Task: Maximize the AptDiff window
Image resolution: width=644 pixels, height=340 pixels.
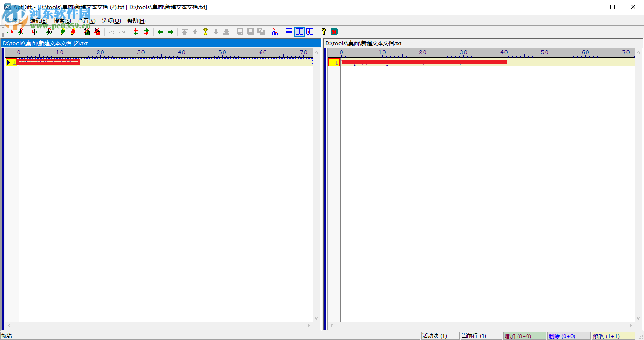Action: [x=612, y=7]
